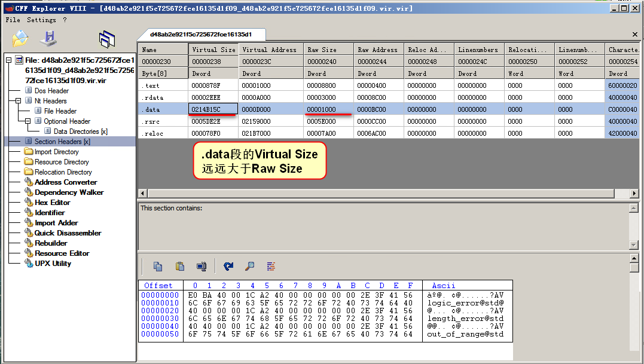644x364 pixels.
Task: Click the Virtual Size column header
Action: (213, 50)
